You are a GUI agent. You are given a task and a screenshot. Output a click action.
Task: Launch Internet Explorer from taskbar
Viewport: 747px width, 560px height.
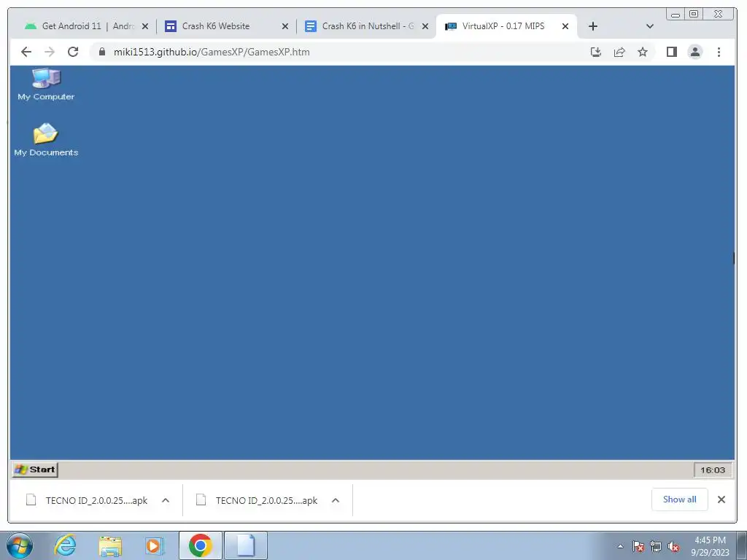[x=65, y=545]
